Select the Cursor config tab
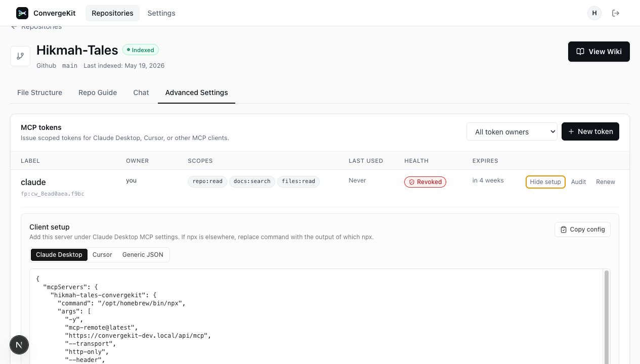Image resolution: width=640 pixels, height=364 pixels. [102, 255]
